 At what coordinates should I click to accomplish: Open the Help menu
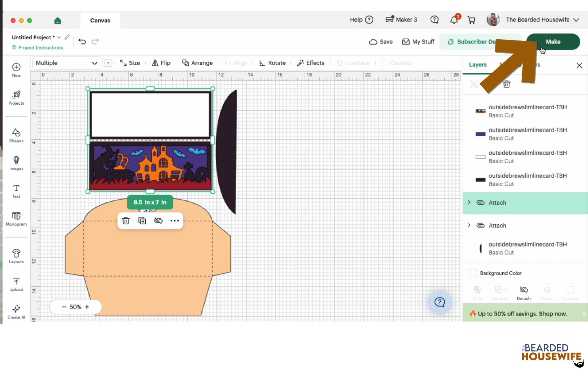click(x=361, y=19)
